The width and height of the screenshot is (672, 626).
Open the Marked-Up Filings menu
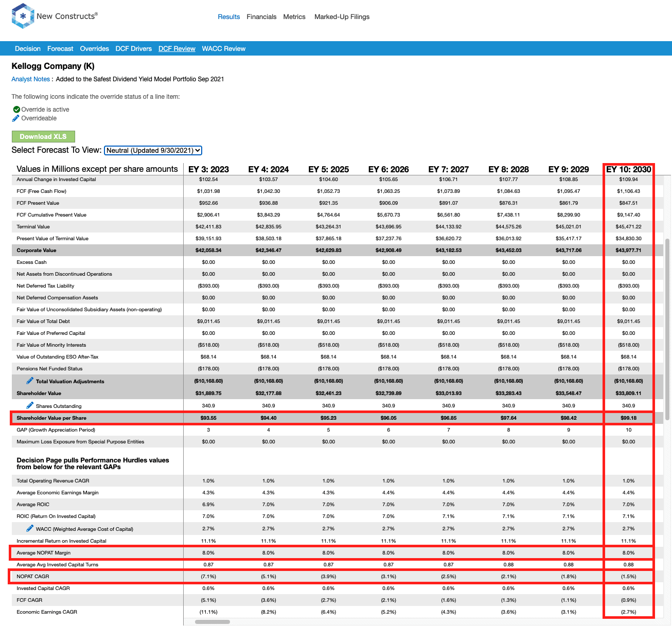[342, 17]
